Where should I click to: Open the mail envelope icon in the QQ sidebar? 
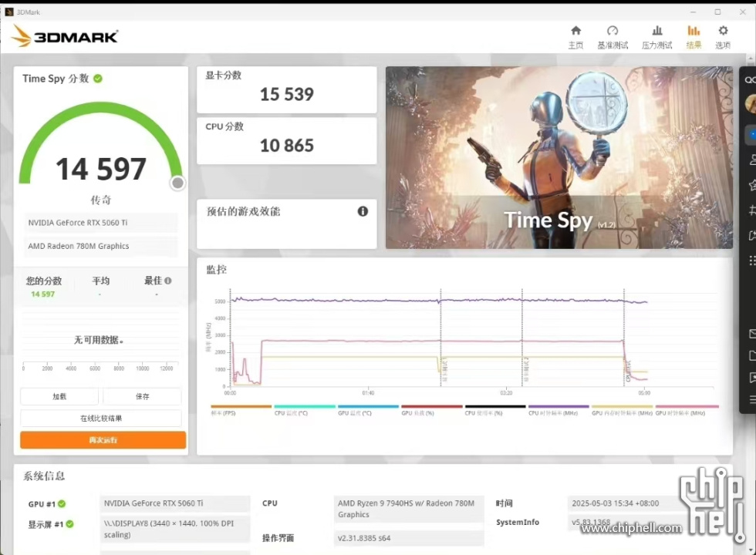pos(752,333)
